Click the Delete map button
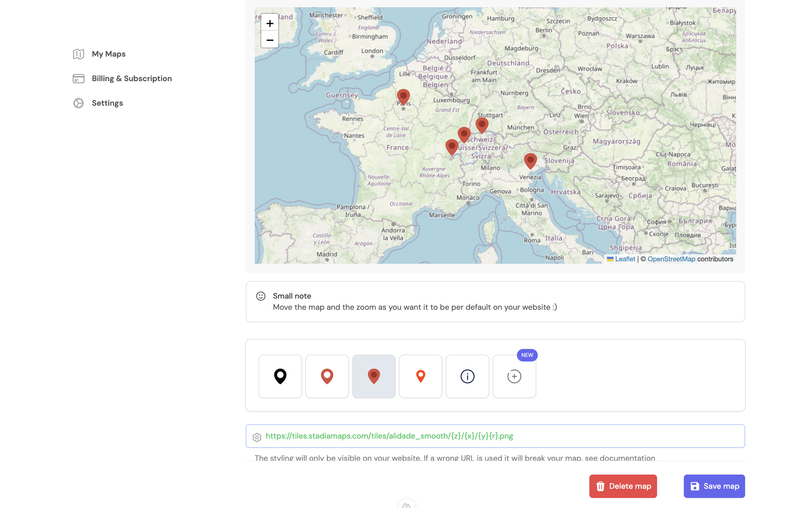The image size is (812, 508). pos(623,486)
